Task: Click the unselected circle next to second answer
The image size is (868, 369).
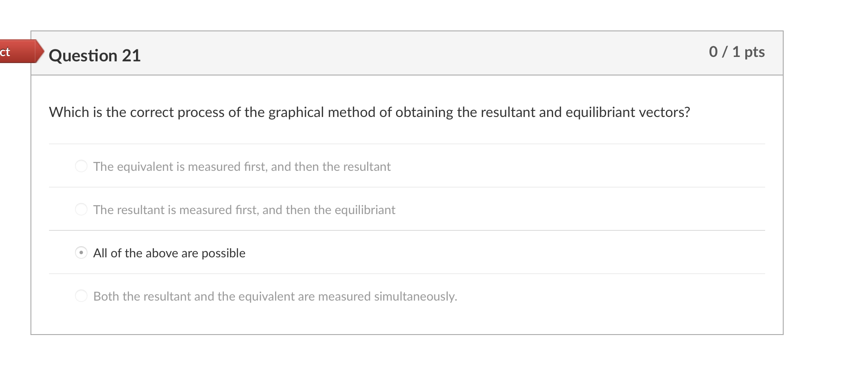Action: [81, 210]
